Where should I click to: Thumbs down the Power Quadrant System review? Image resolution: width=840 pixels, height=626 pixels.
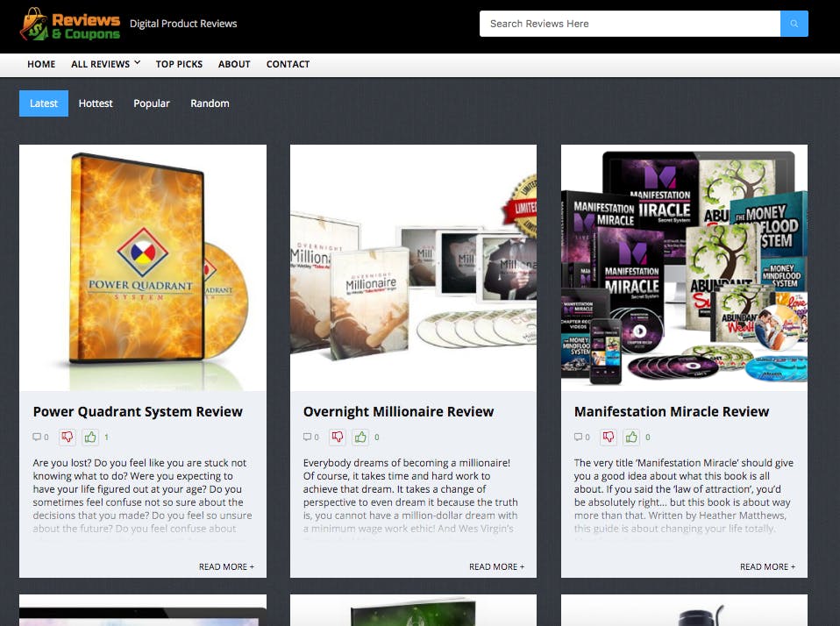68,437
